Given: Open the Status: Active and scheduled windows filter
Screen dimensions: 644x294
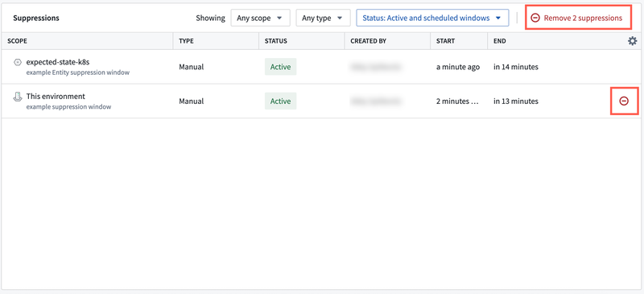Looking at the screenshot, I should (x=432, y=18).
